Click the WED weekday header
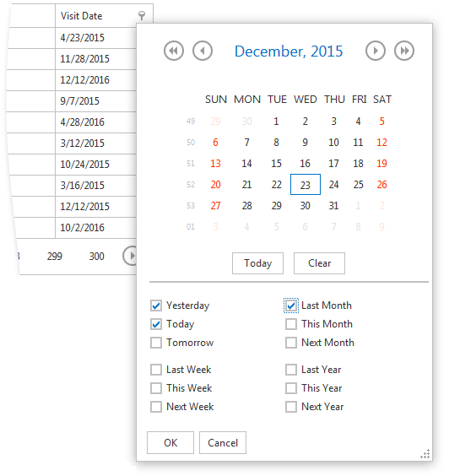 pyautogui.click(x=306, y=100)
